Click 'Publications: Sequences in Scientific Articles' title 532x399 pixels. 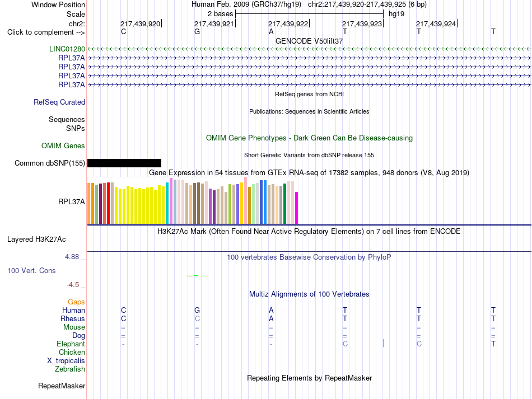pos(309,111)
